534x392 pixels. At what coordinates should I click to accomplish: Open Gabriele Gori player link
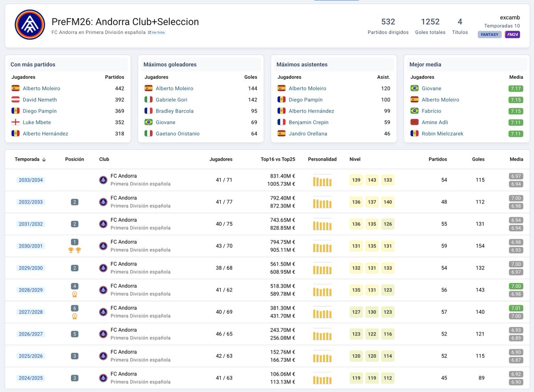(x=172, y=100)
